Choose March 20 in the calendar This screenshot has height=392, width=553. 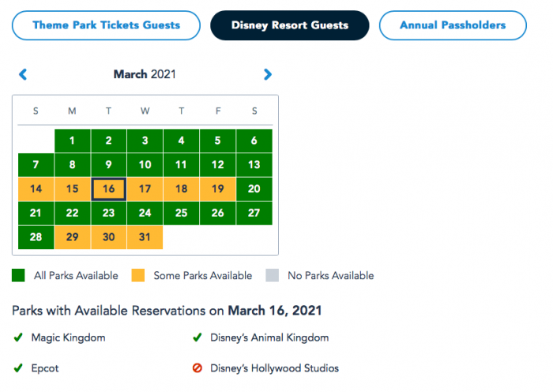254,190
